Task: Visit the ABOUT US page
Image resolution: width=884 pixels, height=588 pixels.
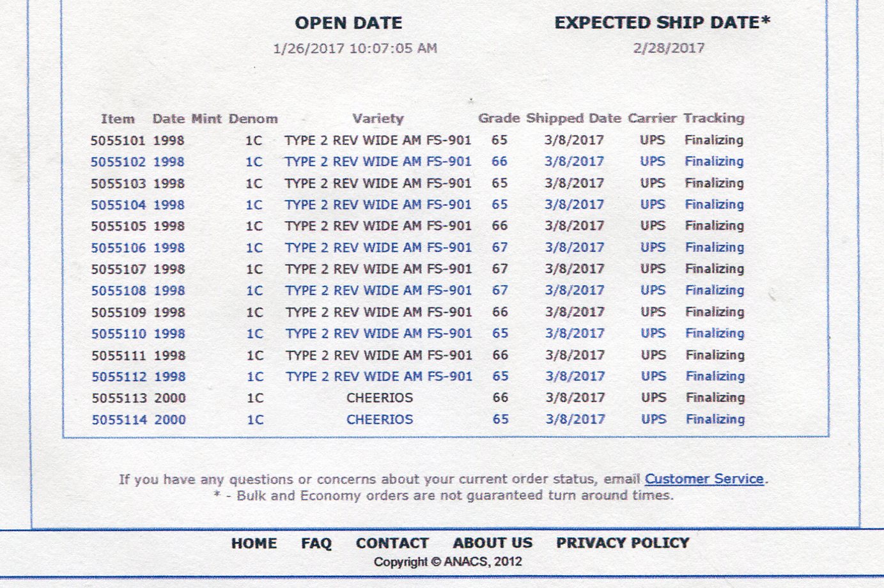Action: 492,543
